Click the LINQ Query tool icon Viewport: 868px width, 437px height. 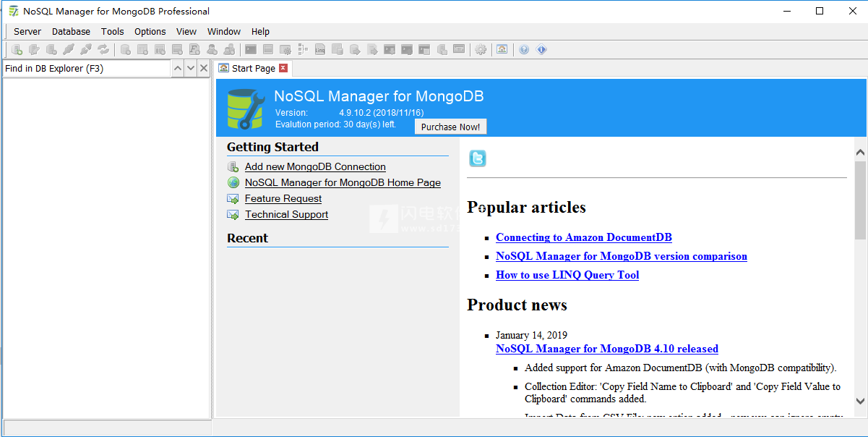pyautogui.click(x=320, y=49)
